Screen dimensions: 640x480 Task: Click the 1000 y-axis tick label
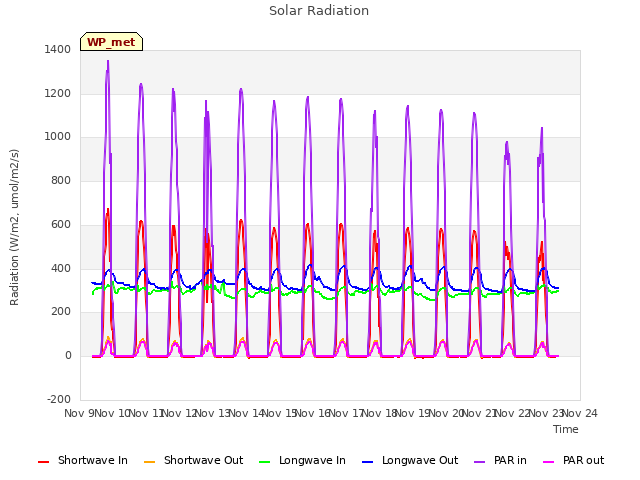click(x=58, y=136)
